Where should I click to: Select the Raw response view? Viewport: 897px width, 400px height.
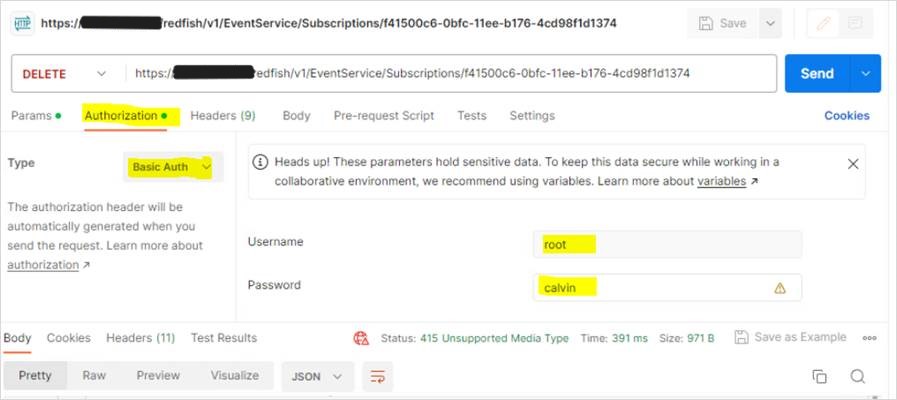[x=94, y=376]
